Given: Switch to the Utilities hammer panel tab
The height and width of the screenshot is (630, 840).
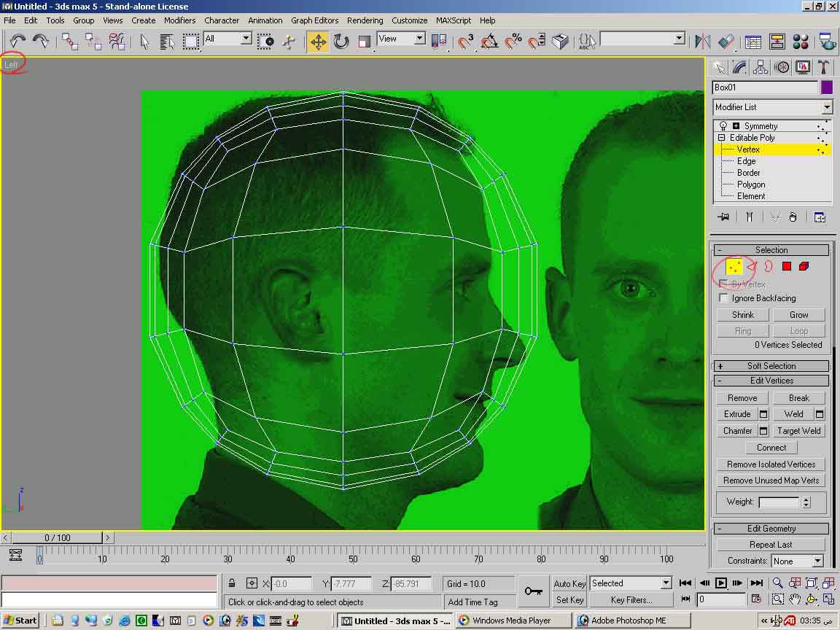Looking at the screenshot, I should [x=824, y=68].
